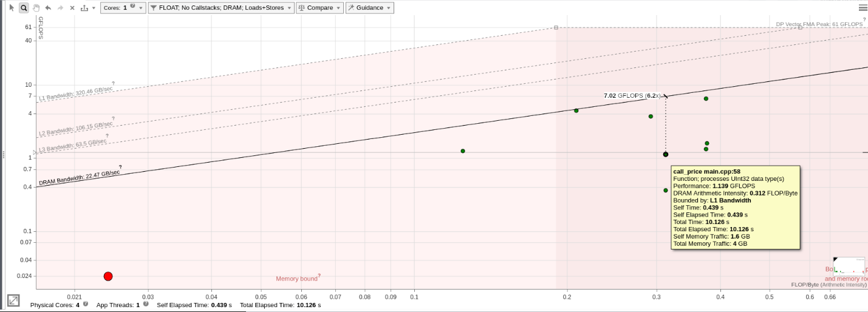The image size is (868, 312).
Task: Open help for Memory bound region
Action: point(319,276)
